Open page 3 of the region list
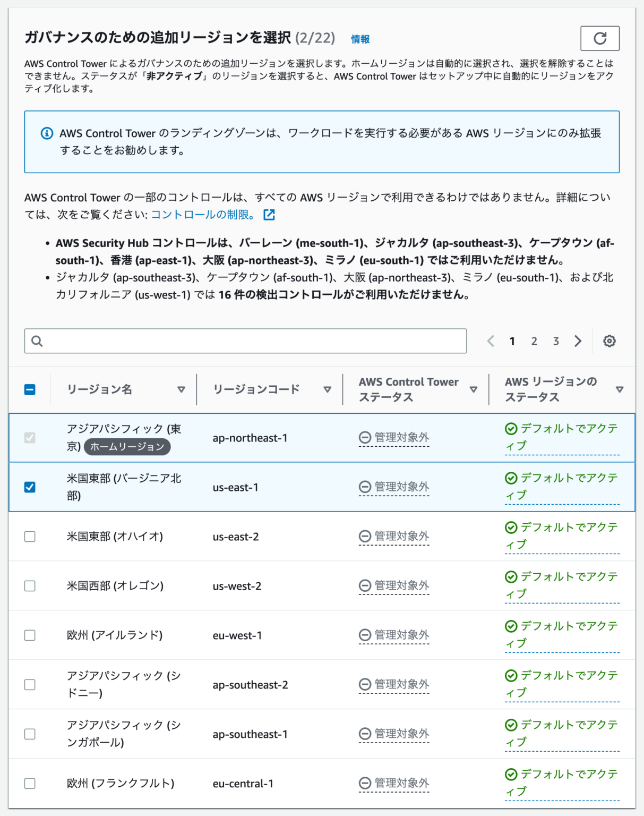This screenshot has height=816, width=644. (x=556, y=341)
